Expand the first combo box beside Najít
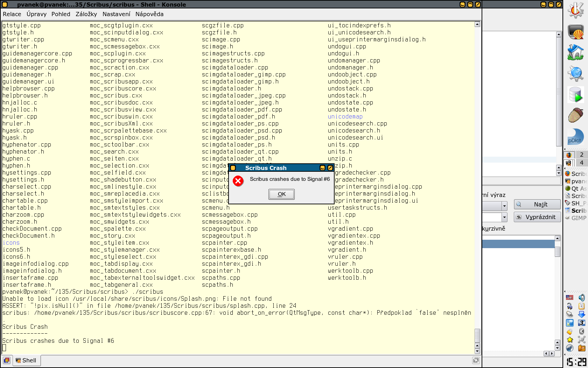 (504, 206)
